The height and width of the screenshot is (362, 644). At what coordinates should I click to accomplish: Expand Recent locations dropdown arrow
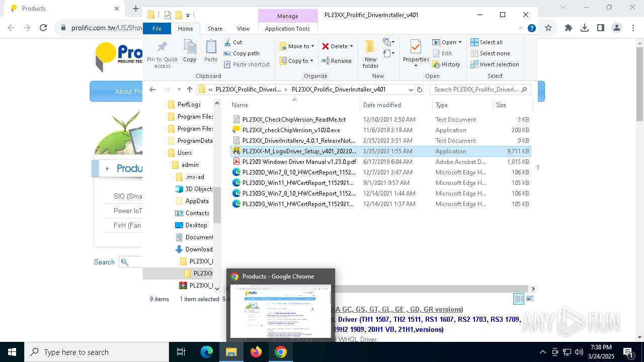point(179,89)
